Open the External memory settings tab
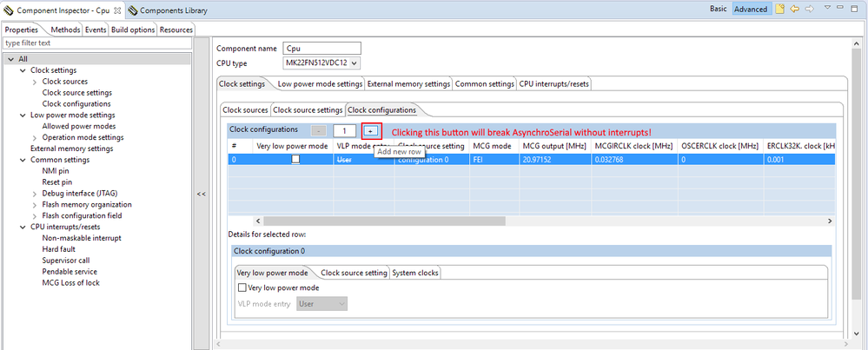Screen dimensions: 868x350 [x=408, y=84]
